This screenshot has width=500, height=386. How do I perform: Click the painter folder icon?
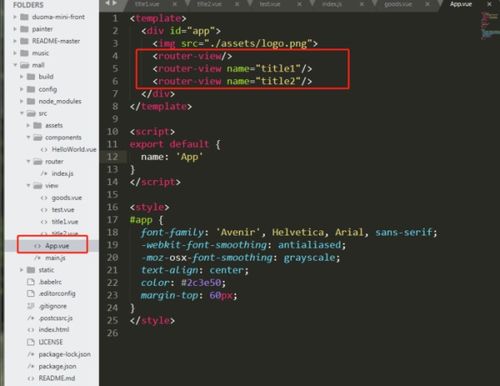(x=24, y=29)
